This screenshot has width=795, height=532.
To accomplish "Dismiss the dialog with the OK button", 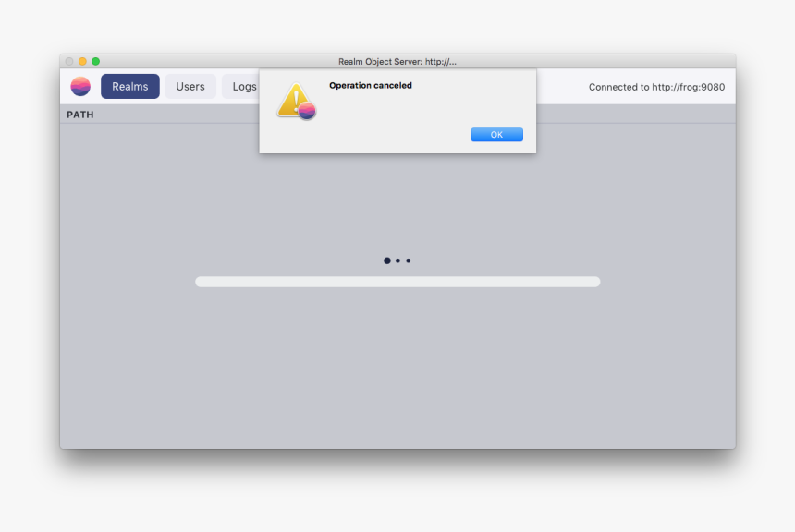I will pos(496,134).
